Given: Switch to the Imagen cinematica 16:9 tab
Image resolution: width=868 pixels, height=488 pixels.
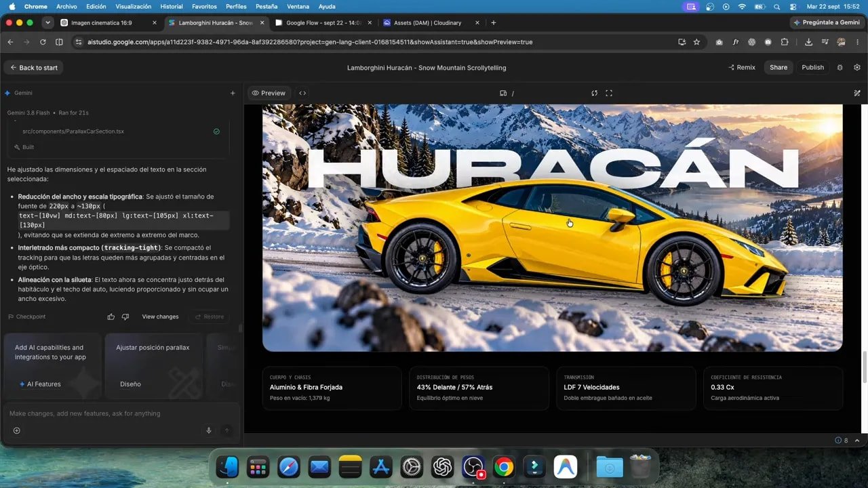Looking at the screenshot, I should tap(108, 22).
